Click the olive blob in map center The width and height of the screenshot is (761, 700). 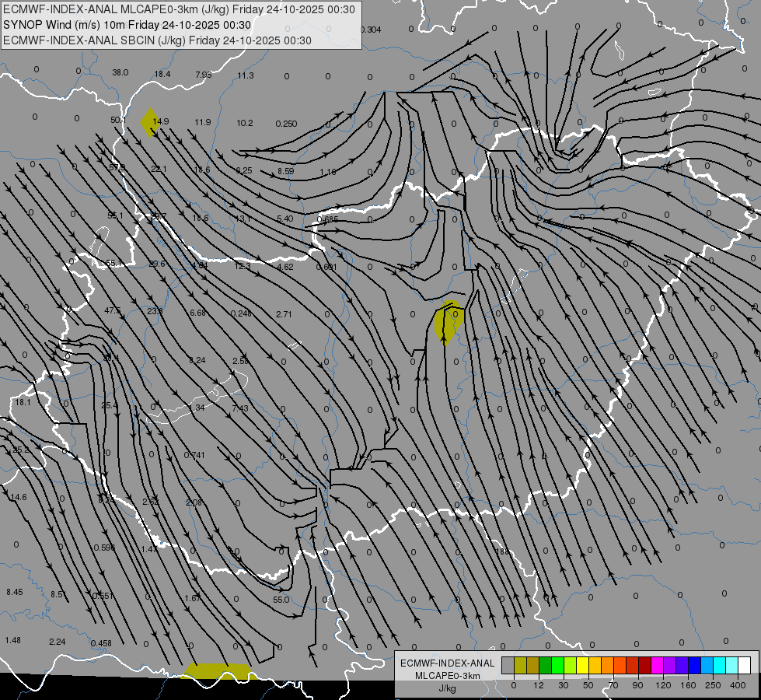coord(449,321)
